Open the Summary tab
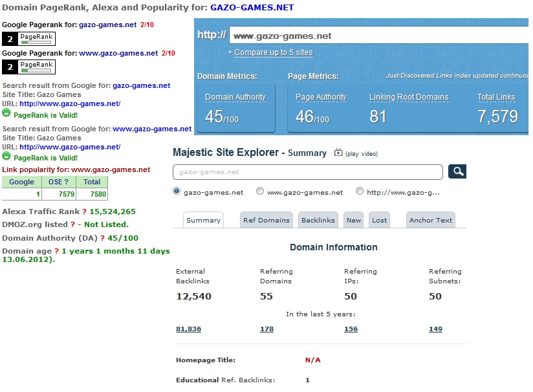 click(203, 220)
